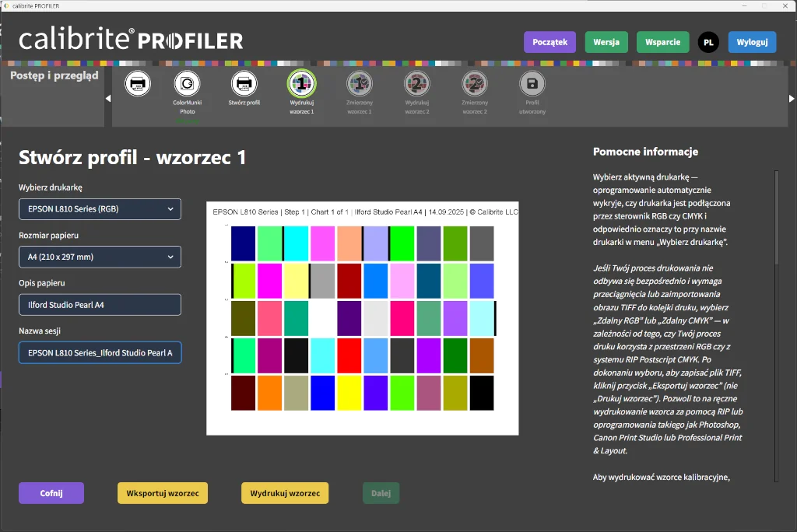
Task: Open the Profil utworzony save step
Action: [x=532, y=84]
